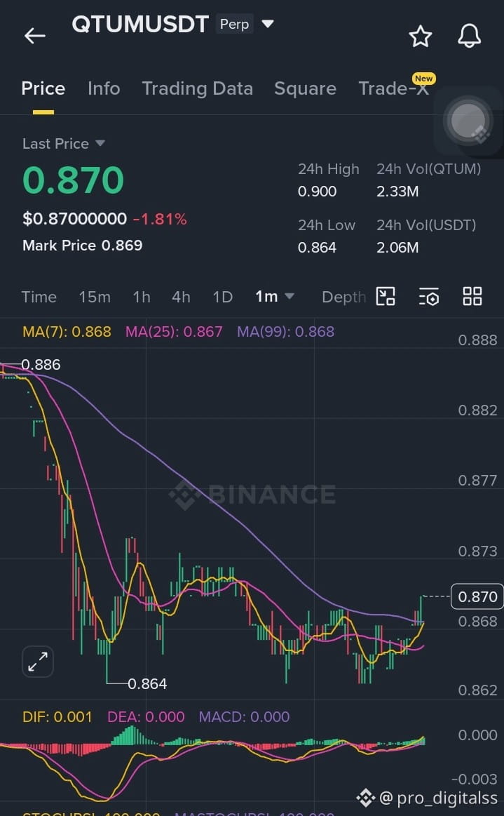Screen dimensions: 504x816
Task: Open the 1m interval dropdown
Action: click(x=275, y=297)
